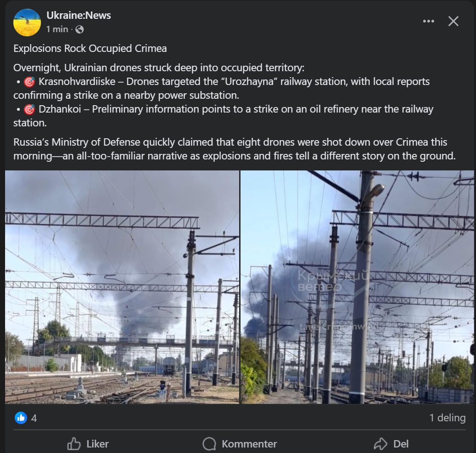Open the left photo showing the footbridge
476x453 pixels.
coord(122,287)
